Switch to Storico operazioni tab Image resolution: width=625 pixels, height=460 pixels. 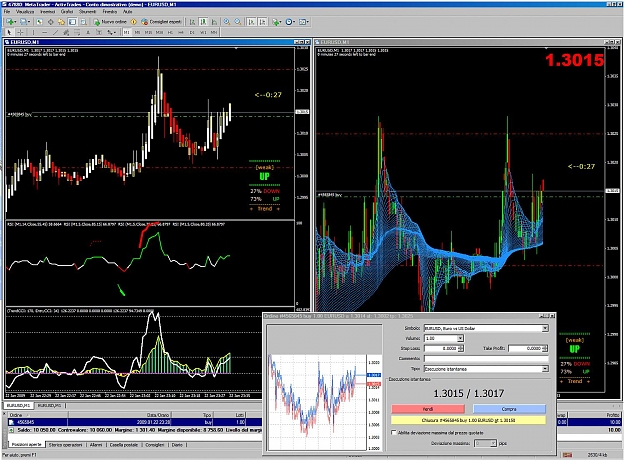tap(65, 445)
